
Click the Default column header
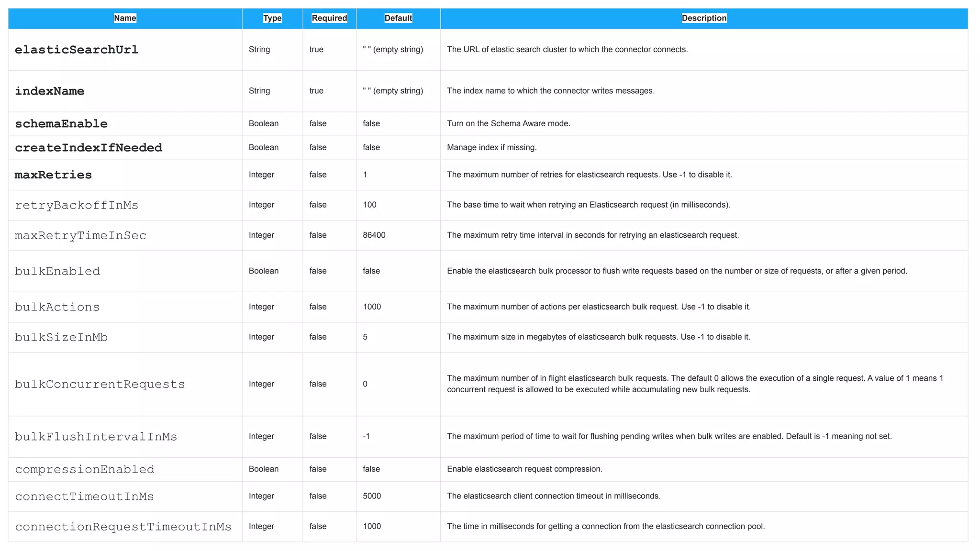click(398, 18)
